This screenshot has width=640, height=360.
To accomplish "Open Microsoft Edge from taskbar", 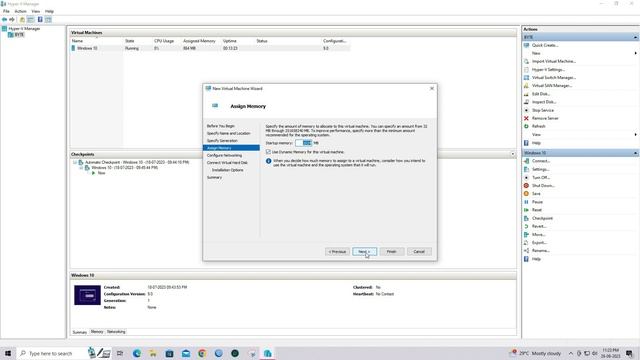I will pos(137,353).
